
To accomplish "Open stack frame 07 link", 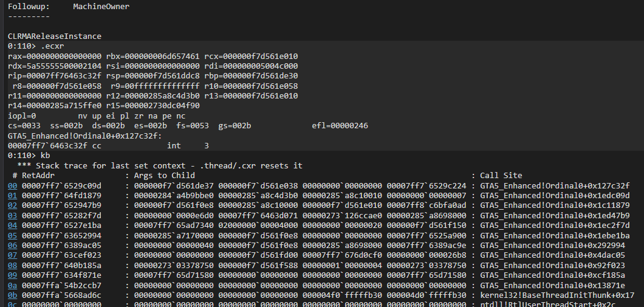I will [12, 255].
